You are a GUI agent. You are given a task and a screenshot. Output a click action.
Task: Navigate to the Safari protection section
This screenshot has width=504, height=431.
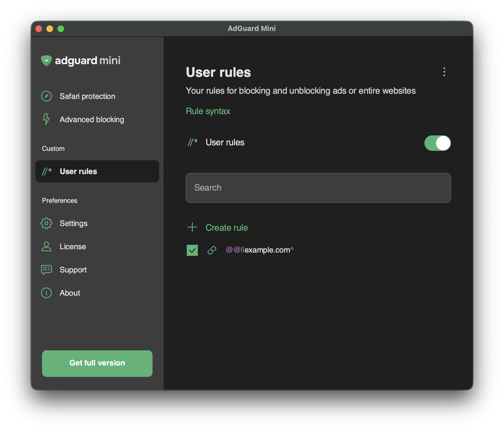(x=87, y=96)
